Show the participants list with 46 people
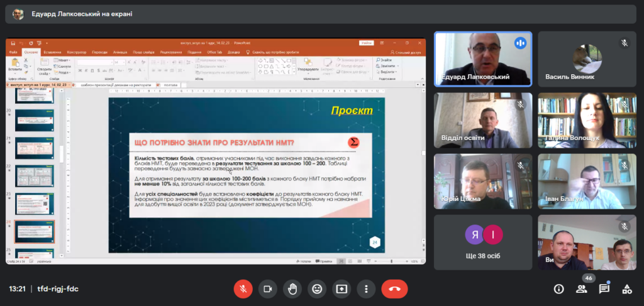 point(582,289)
